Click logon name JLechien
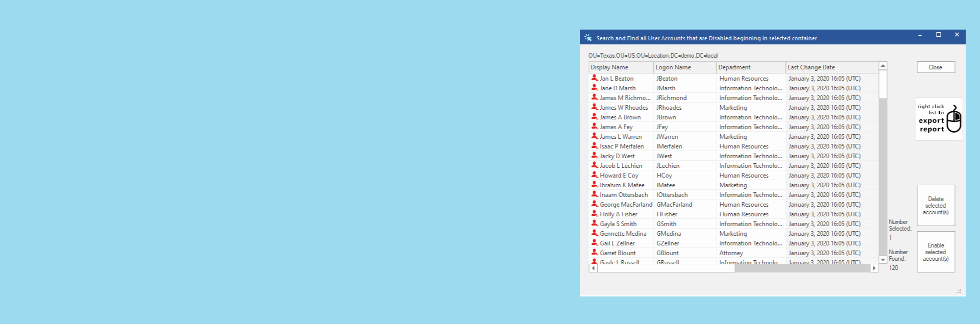This screenshot has height=324, width=980. tap(668, 166)
